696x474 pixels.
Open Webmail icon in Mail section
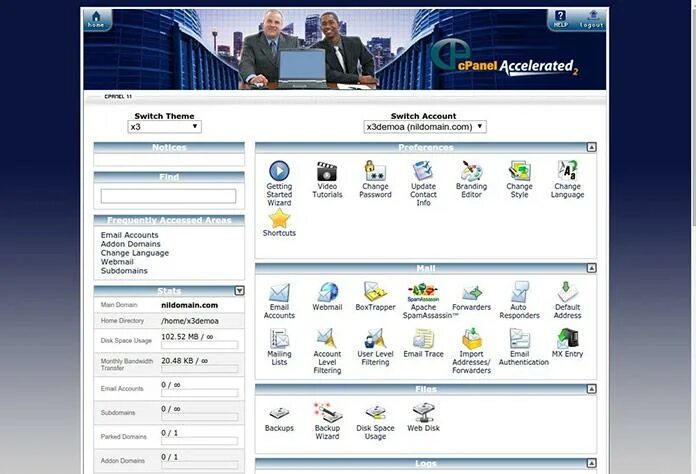327,296
